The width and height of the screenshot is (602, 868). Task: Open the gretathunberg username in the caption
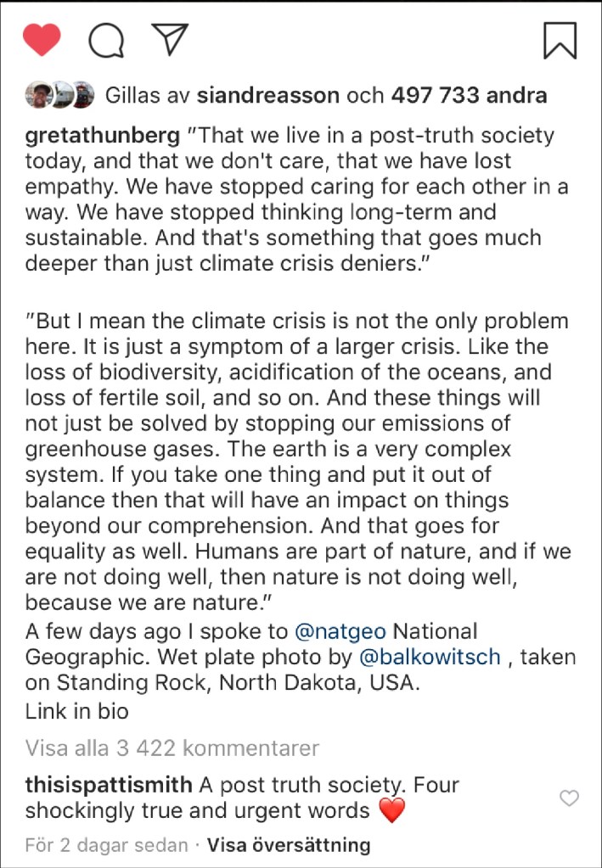click(102, 137)
